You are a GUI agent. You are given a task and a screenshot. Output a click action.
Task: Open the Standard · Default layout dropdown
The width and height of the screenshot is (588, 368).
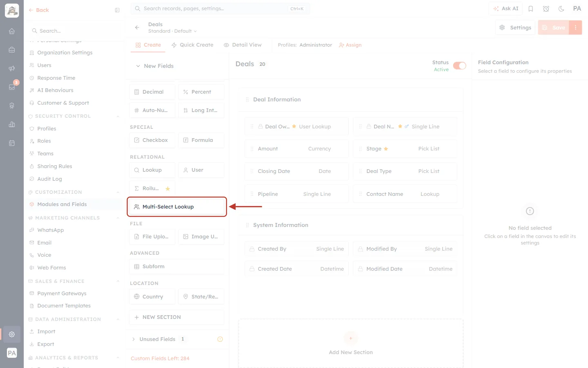(172, 31)
